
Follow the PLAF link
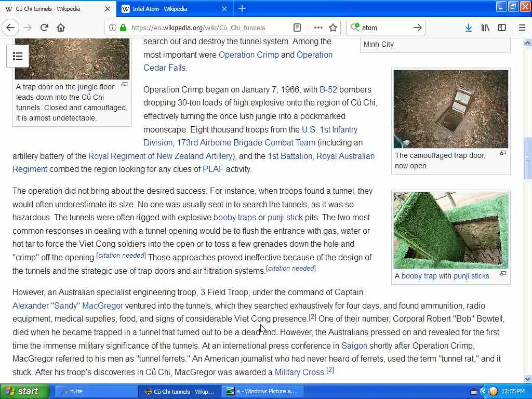pos(212,169)
